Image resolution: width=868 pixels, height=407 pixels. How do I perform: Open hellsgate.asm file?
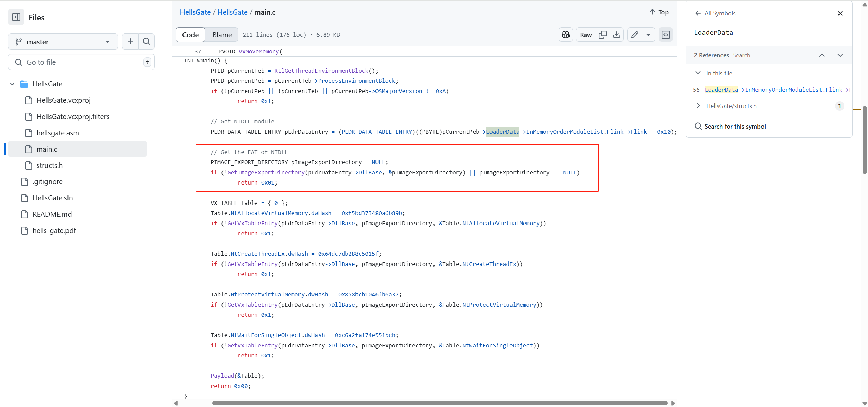click(58, 133)
